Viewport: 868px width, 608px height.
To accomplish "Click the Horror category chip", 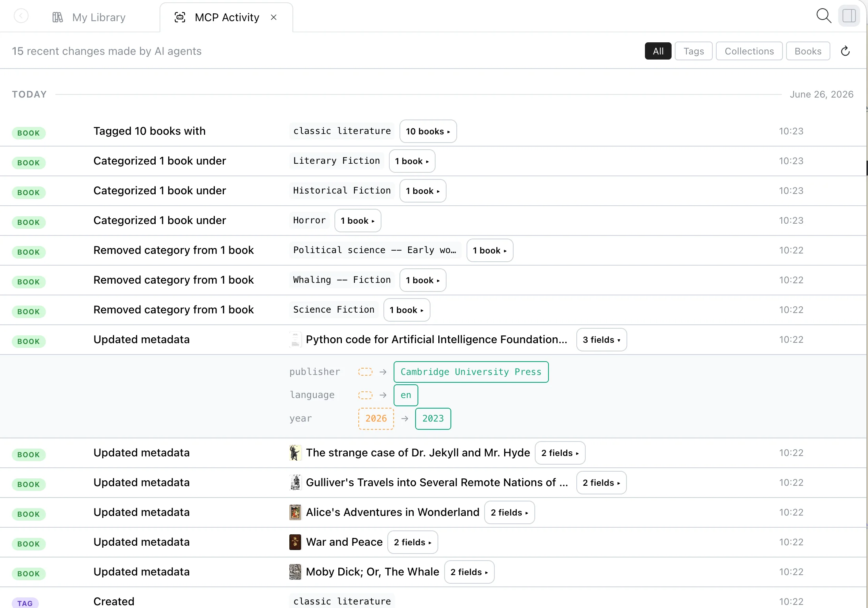I will pyautogui.click(x=309, y=220).
